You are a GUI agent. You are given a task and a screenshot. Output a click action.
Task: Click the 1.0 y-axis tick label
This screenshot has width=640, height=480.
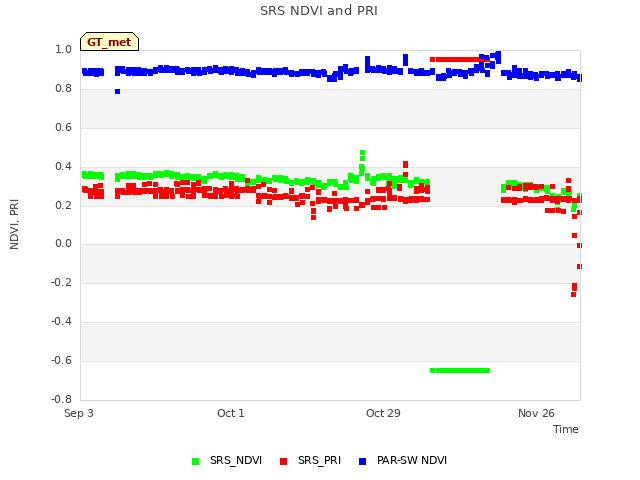point(63,50)
